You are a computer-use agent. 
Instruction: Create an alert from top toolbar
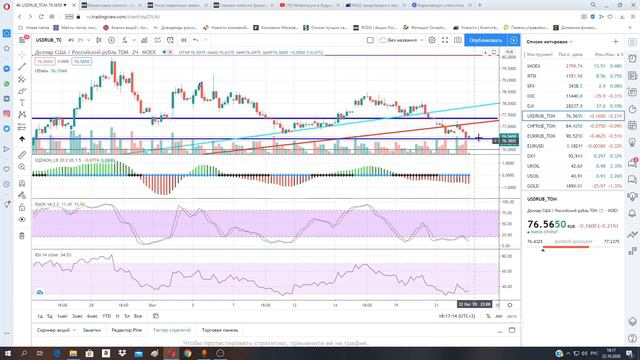click(170, 40)
